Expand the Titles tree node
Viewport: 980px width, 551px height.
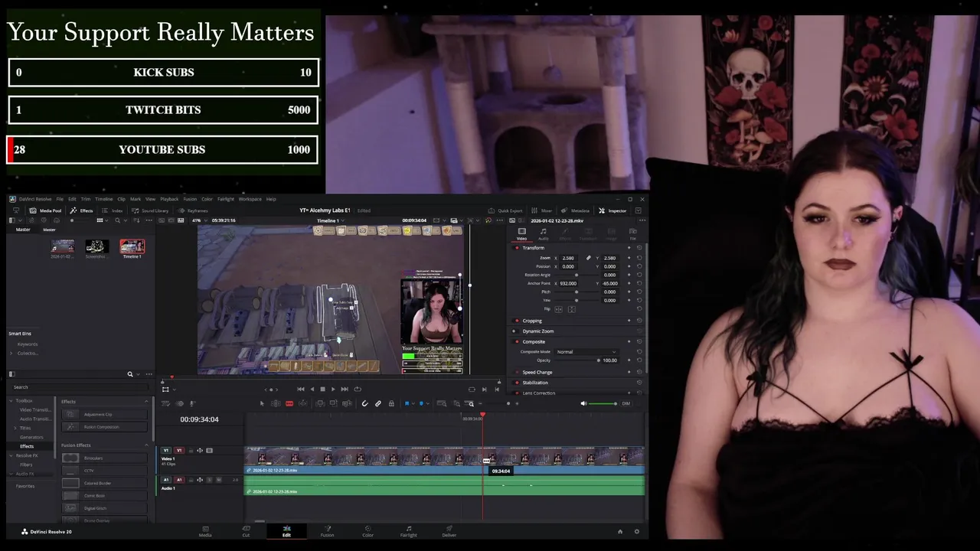(15, 428)
